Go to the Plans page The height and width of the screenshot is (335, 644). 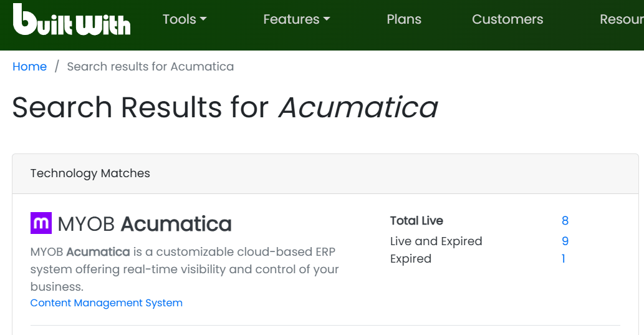(404, 19)
